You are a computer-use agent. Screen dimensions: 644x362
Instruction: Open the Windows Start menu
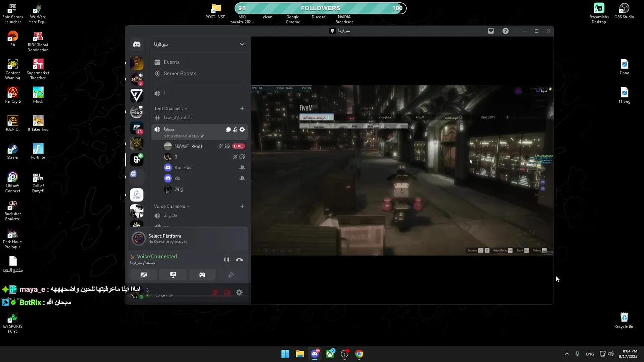pos(285,354)
